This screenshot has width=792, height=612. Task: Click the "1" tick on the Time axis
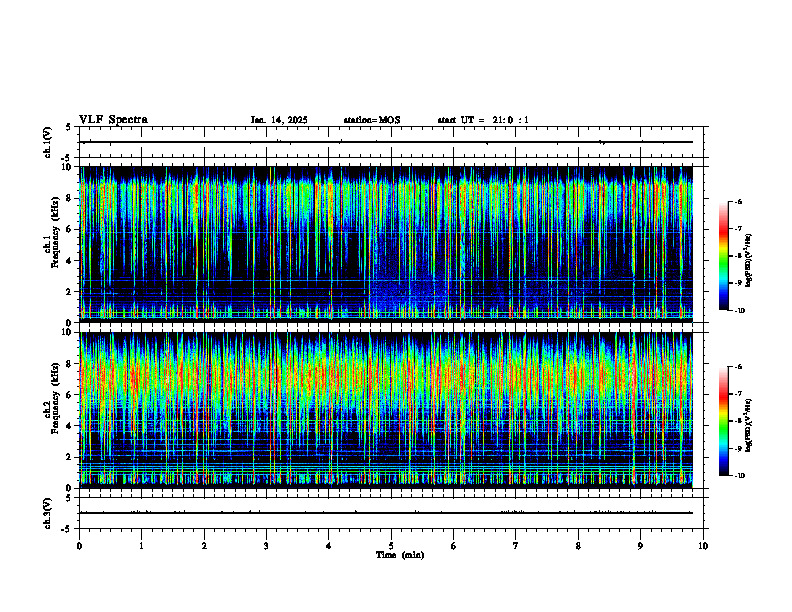tap(141, 546)
